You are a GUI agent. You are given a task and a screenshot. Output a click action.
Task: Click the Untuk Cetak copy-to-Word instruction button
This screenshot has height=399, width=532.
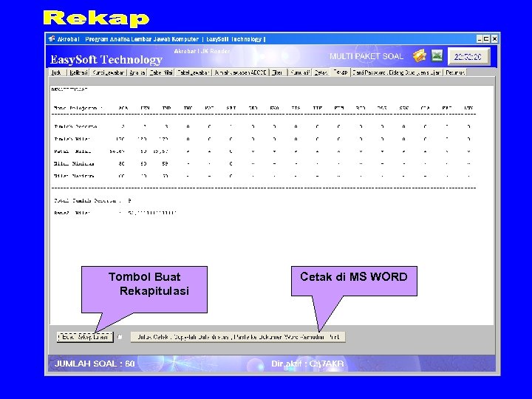pyautogui.click(x=238, y=337)
